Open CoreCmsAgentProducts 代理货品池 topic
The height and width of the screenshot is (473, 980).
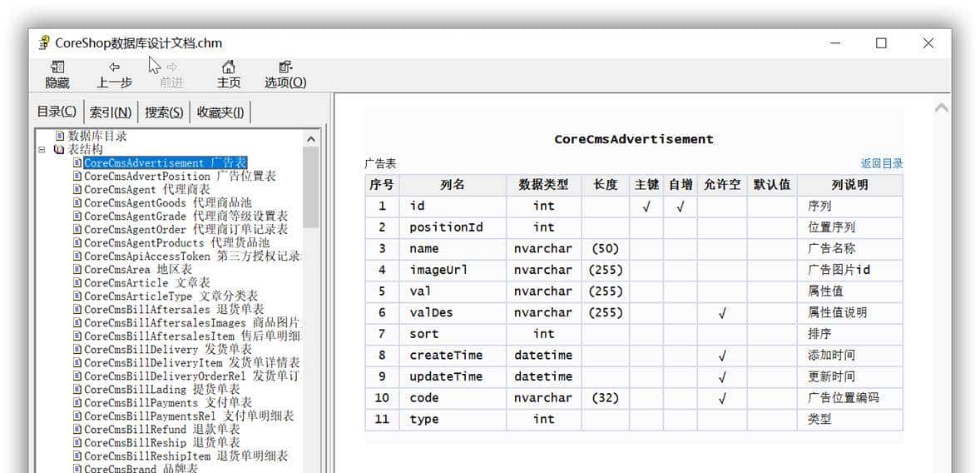click(177, 243)
